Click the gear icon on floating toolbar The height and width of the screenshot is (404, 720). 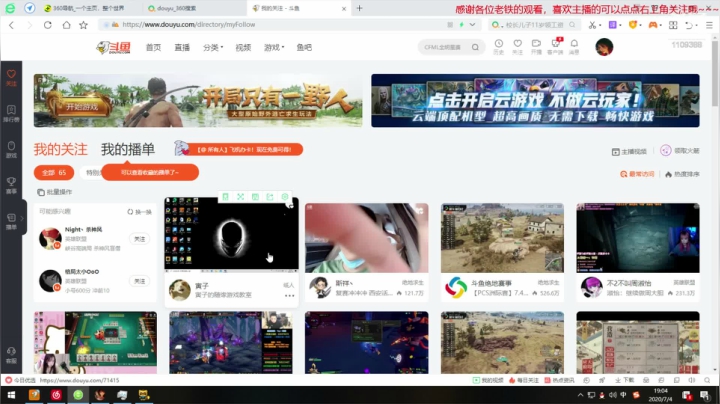[285, 196]
